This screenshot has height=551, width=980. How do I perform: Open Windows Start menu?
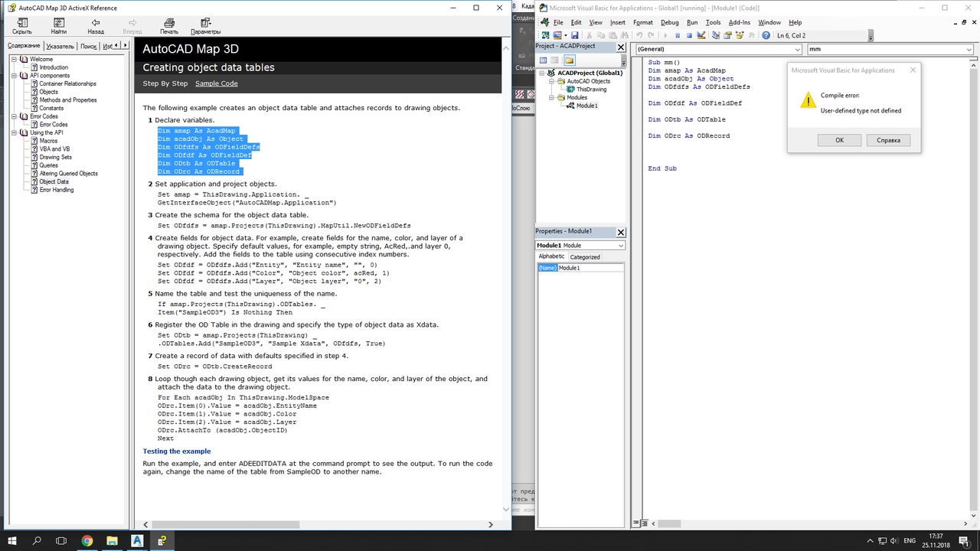[x=12, y=540]
